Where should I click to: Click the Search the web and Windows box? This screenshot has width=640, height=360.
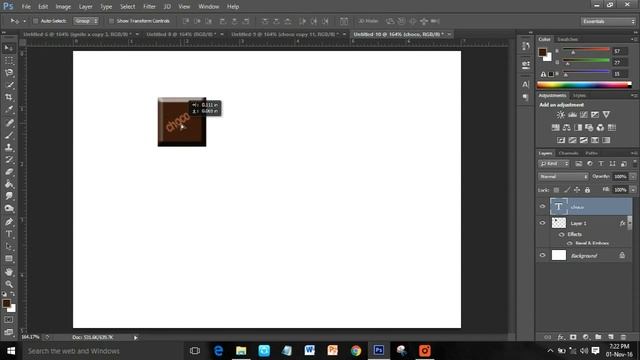[102, 351]
